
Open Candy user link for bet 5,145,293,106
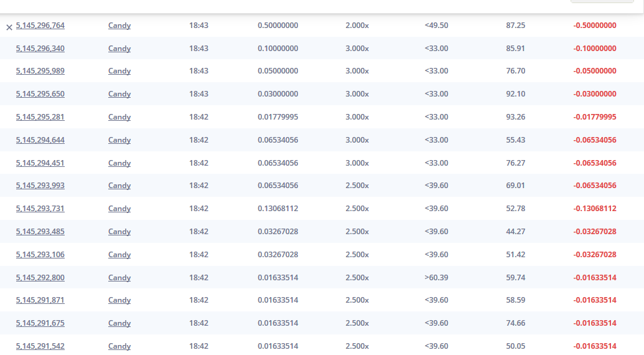coord(119,255)
